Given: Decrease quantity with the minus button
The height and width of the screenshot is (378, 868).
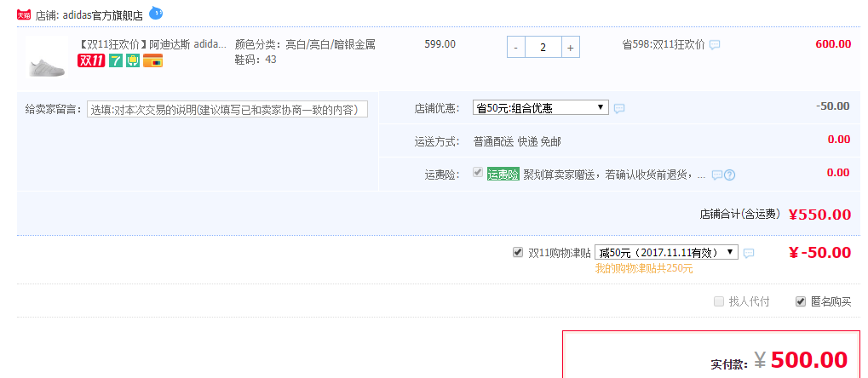Looking at the screenshot, I should [x=516, y=47].
